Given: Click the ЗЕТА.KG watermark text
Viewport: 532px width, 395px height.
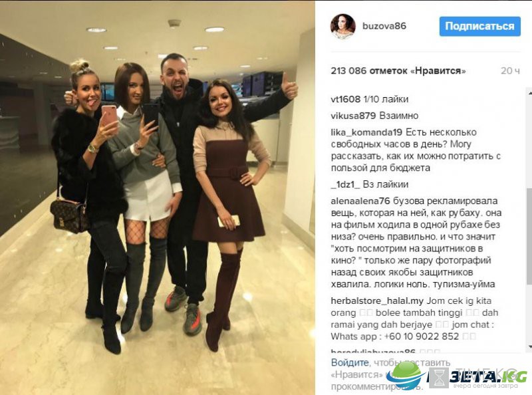Looking at the screenshot, I should 489,376.
